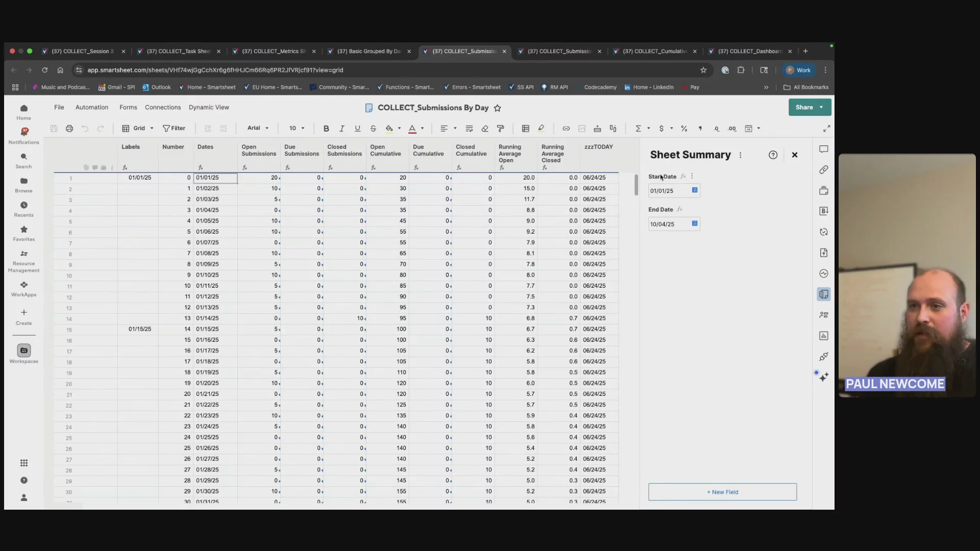Open the text color picker
980x551 pixels.
point(412,129)
